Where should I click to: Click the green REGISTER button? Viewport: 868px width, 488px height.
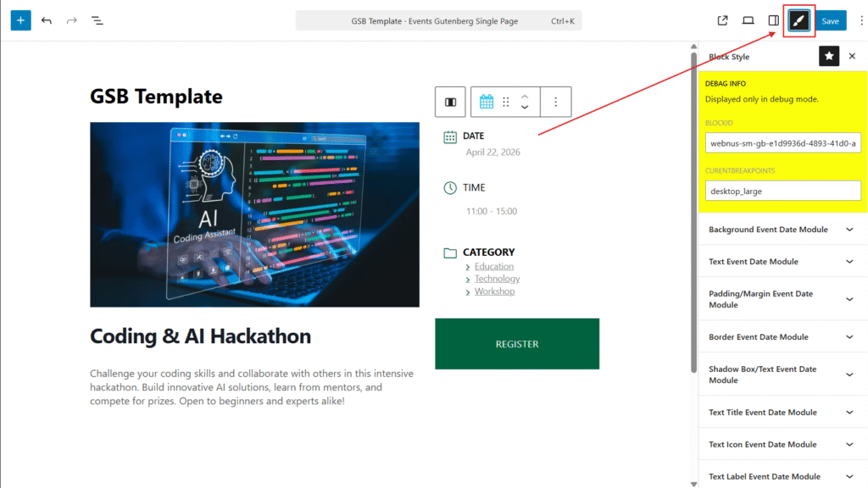click(517, 344)
